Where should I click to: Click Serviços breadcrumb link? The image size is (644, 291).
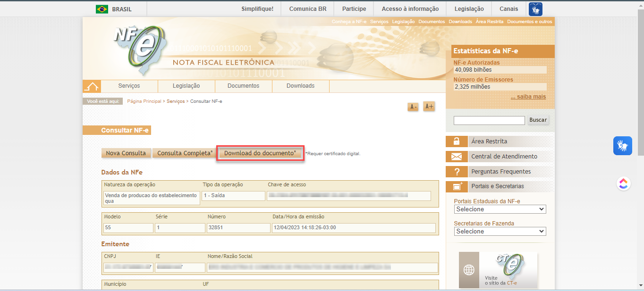point(176,101)
